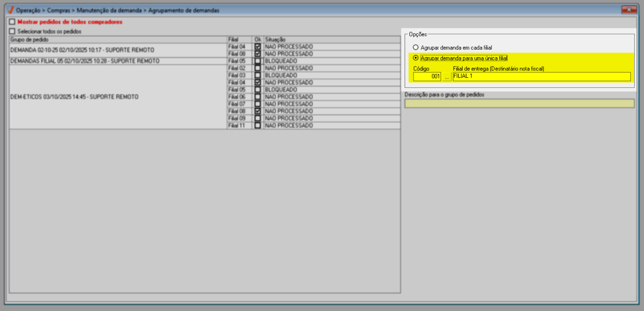Click the 'Ok' column header
The width and height of the screenshot is (644, 311).
(258, 40)
